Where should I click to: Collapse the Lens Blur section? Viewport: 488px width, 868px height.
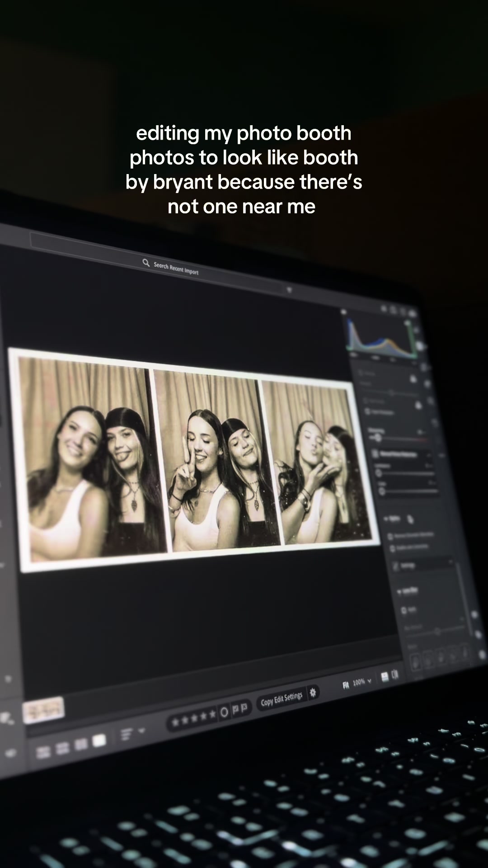[x=408, y=590]
